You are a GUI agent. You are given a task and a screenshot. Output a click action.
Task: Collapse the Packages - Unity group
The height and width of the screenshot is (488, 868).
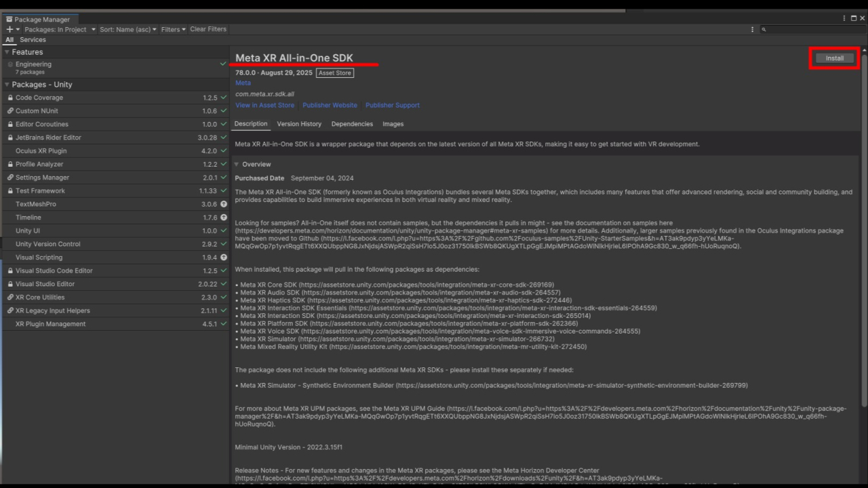[7, 85]
